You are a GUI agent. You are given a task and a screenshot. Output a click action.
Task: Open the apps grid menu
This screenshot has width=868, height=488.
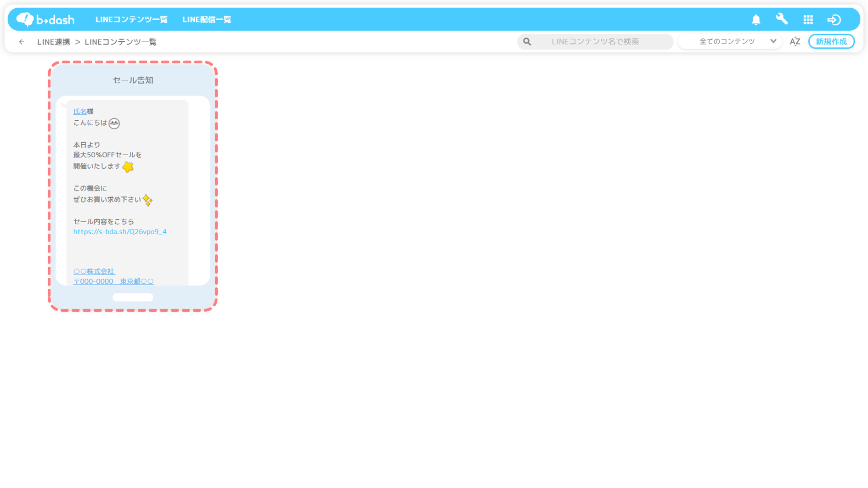(808, 19)
